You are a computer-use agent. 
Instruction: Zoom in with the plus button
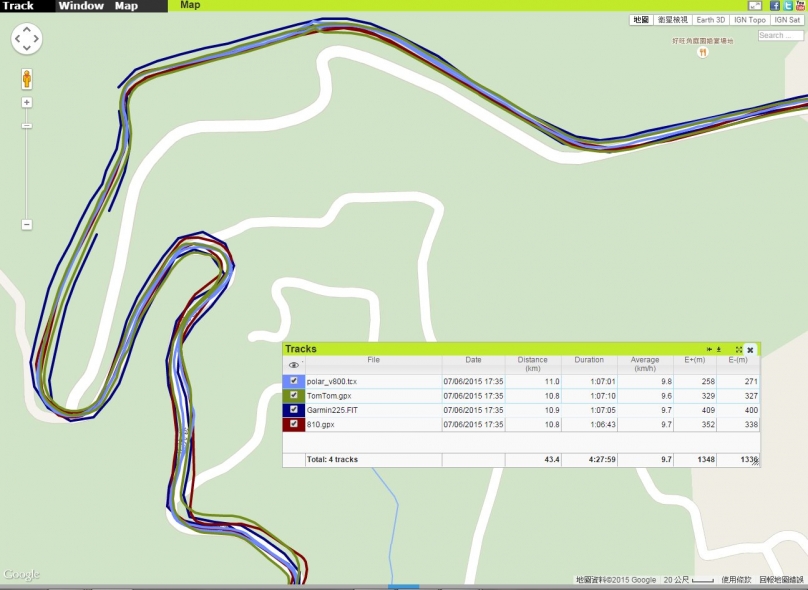27,103
